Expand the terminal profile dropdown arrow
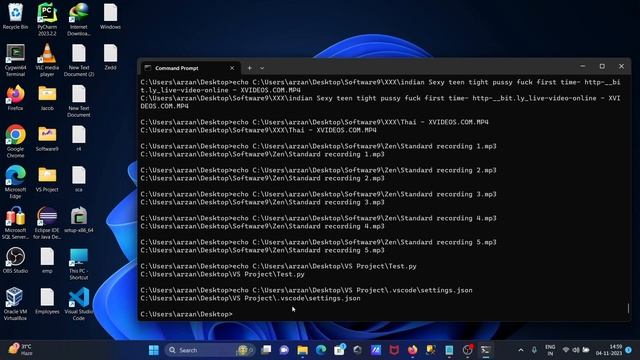 (262, 68)
